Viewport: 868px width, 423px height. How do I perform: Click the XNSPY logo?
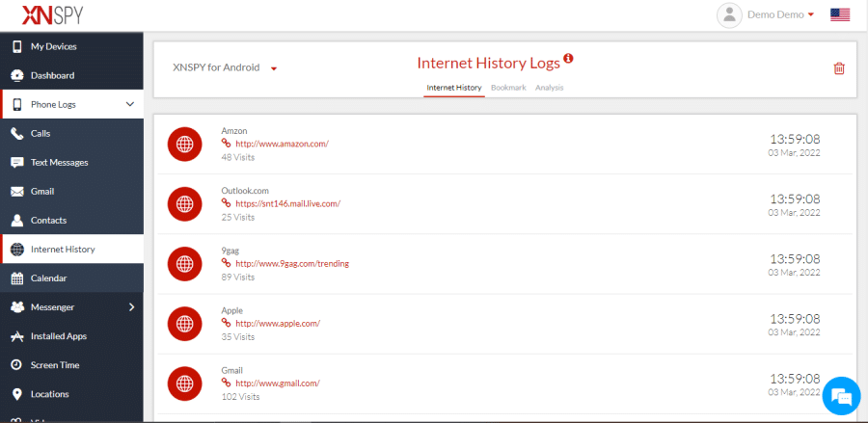tap(52, 14)
